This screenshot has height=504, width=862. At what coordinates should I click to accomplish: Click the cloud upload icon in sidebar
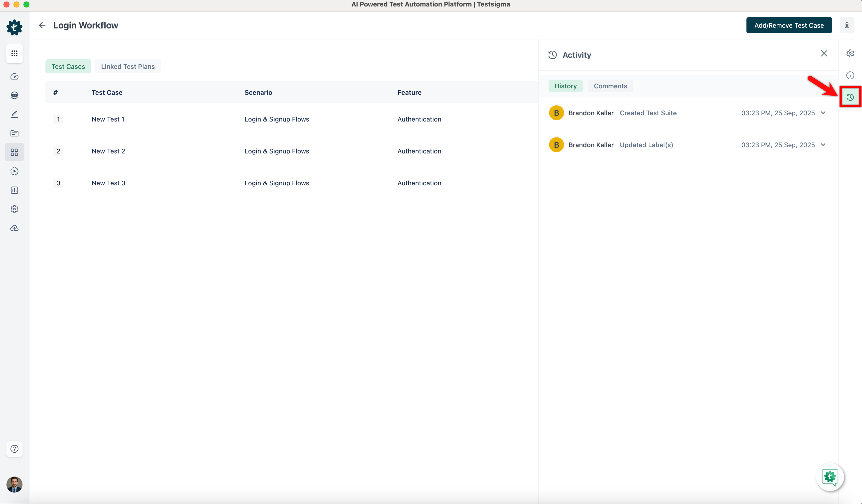coord(14,228)
